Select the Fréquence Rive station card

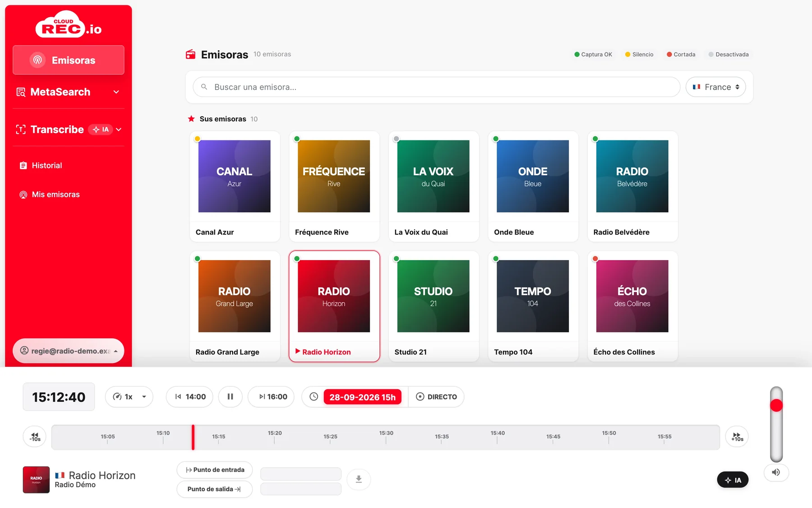(334, 186)
